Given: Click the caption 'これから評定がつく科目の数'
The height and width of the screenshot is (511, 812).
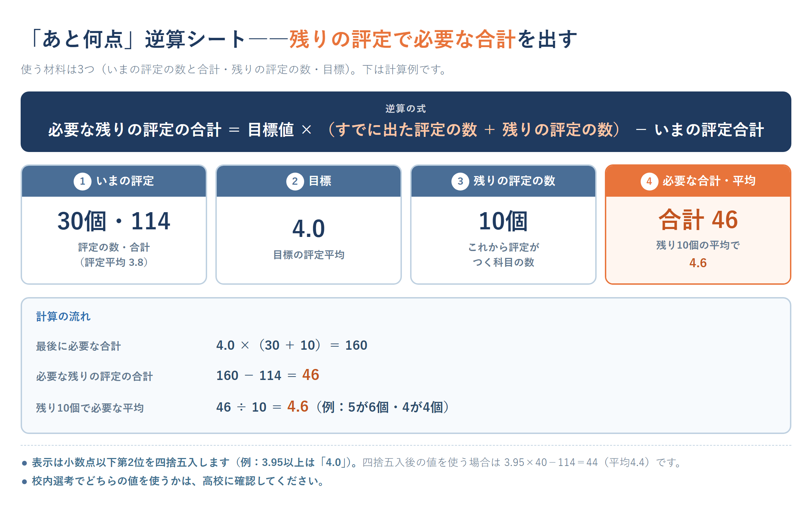Looking at the screenshot, I should [x=503, y=255].
